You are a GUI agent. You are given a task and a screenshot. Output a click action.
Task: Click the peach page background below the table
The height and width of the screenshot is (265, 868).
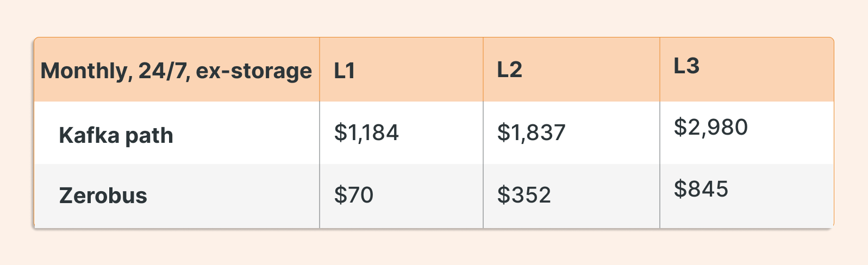coord(434,248)
